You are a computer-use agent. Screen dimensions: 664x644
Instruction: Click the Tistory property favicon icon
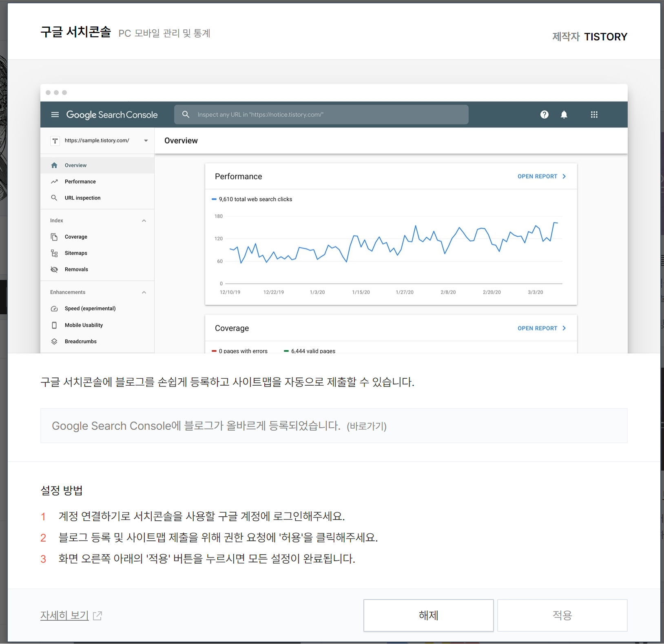55,141
